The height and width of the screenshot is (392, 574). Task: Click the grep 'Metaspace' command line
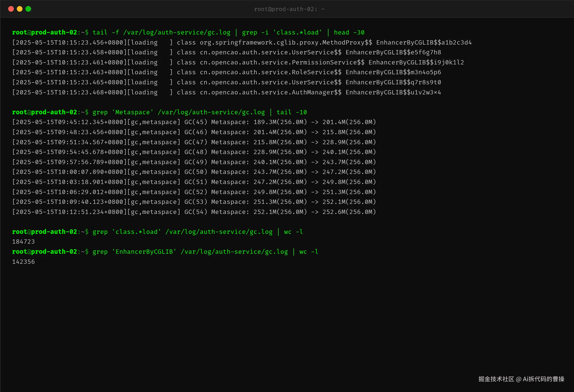[x=160, y=112]
